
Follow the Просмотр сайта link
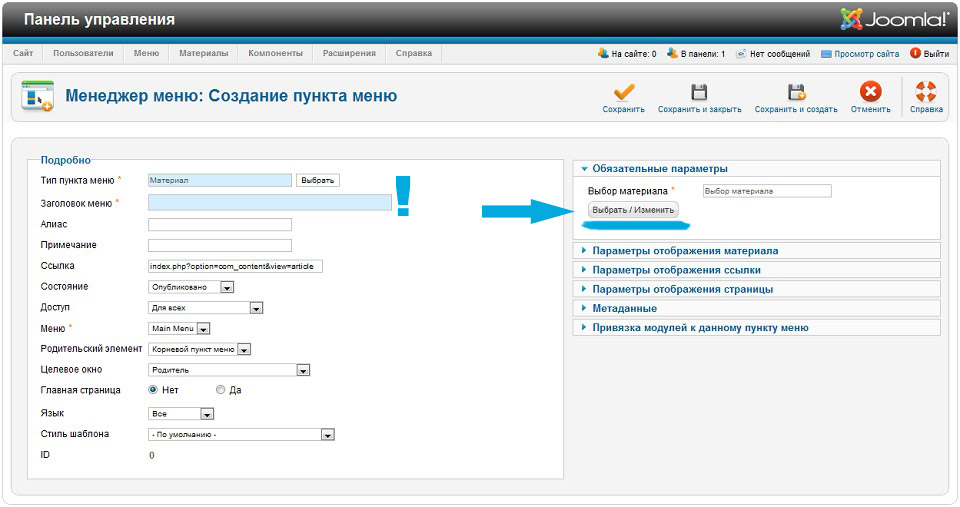click(866, 54)
